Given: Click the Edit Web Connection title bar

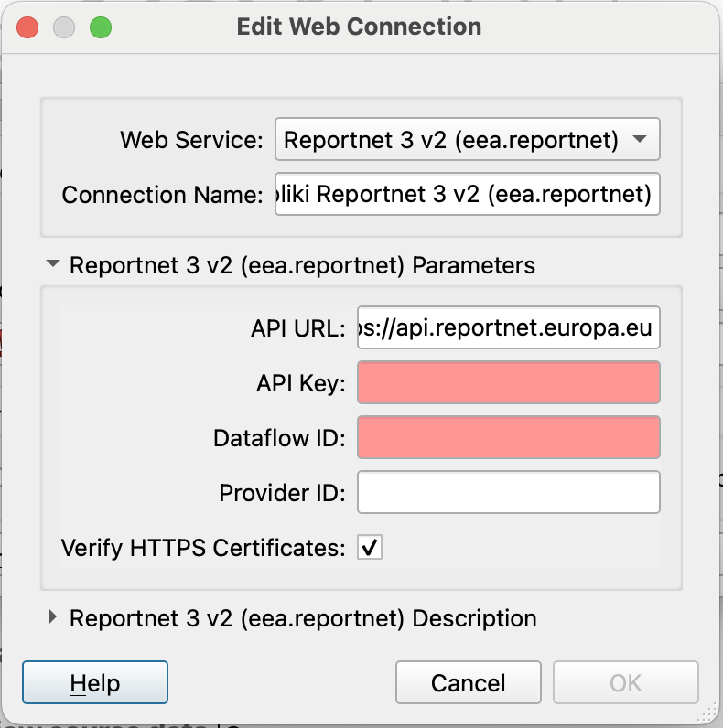Looking at the screenshot, I should click(x=359, y=27).
